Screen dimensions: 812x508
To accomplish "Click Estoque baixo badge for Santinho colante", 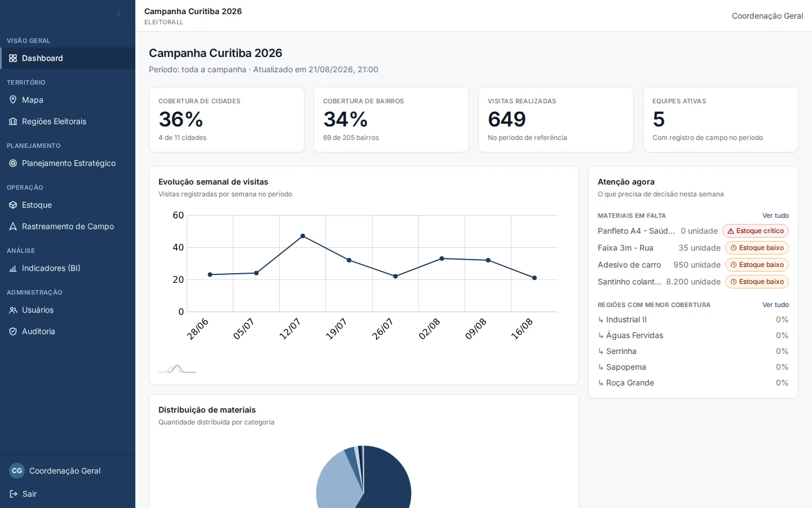I will 757,282.
